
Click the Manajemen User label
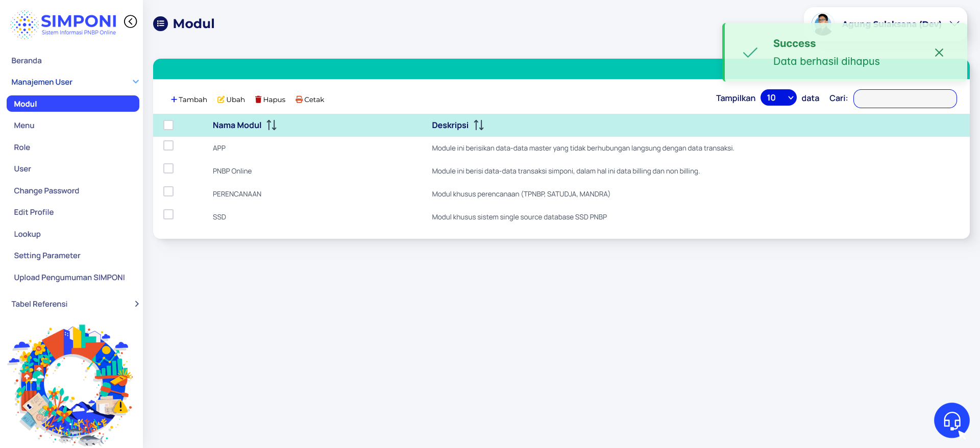click(x=42, y=82)
